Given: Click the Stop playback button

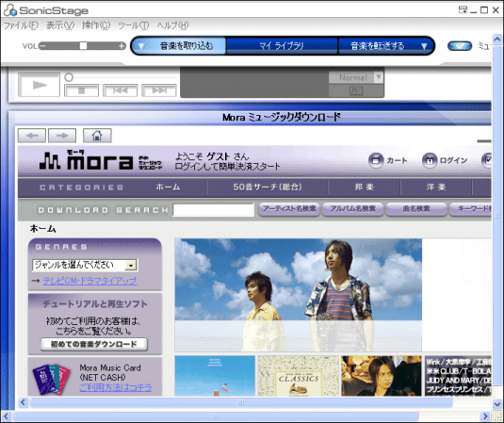Looking at the screenshot, I should [x=81, y=90].
